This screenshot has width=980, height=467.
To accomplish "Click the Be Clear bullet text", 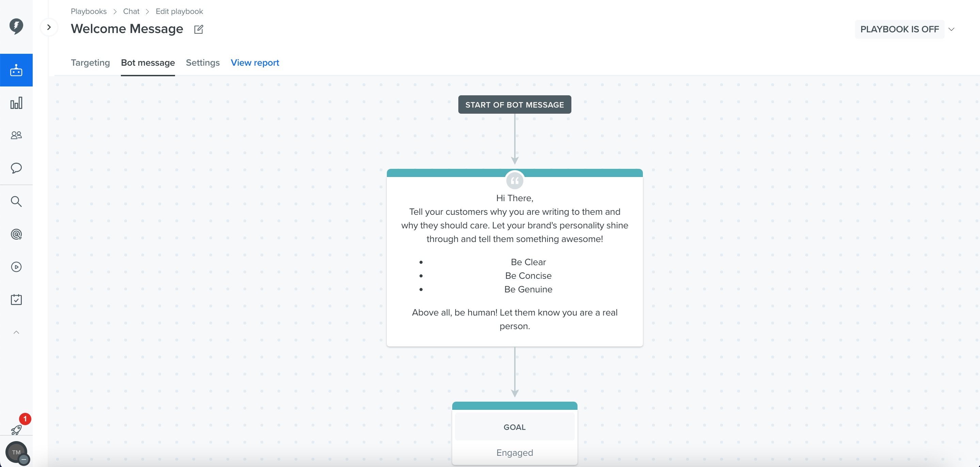I will [528, 262].
